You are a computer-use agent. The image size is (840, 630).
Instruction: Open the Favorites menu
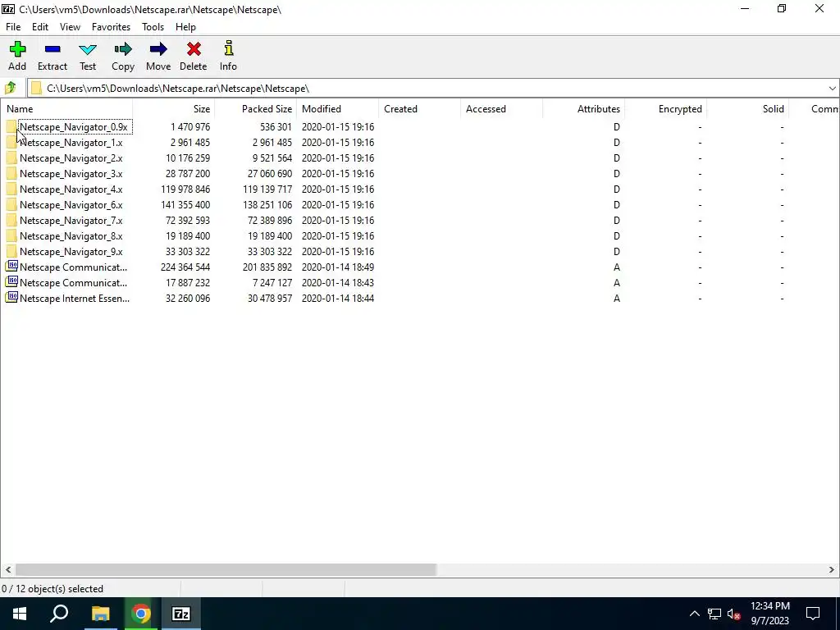tap(111, 27)
